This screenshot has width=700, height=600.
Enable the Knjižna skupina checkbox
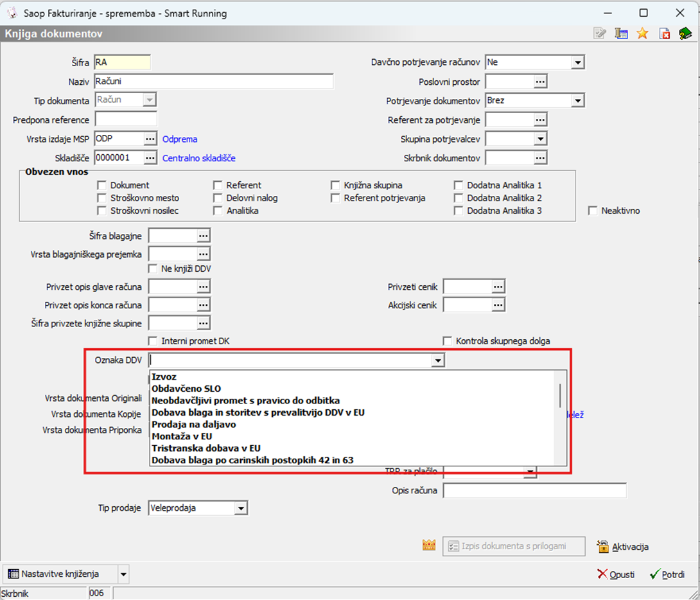[335, 185]
